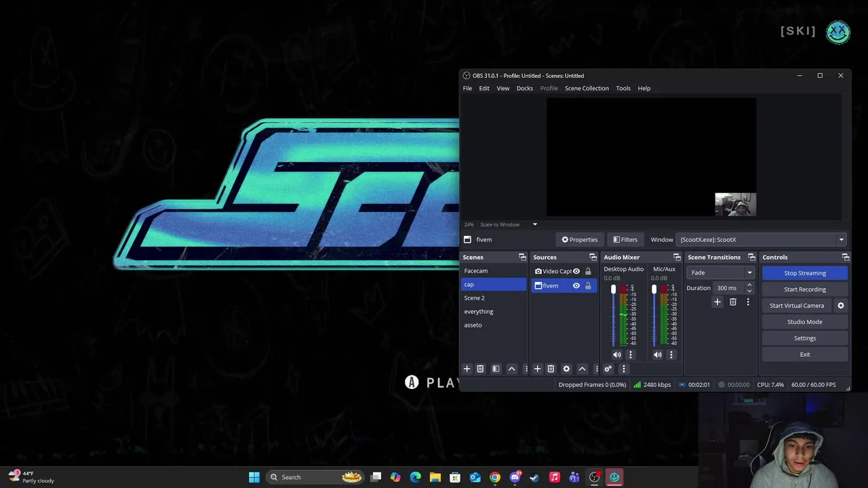868x488 pixels.
Task: Increase transition duration with up arrow
Action: click(x=749, y=285)
